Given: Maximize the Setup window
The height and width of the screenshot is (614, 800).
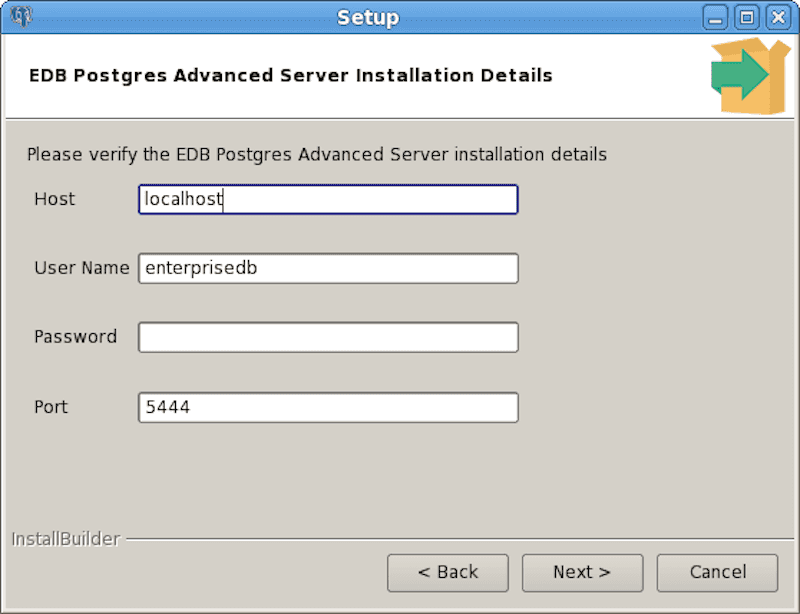Looking at the screenshot, I should (745, 17).
